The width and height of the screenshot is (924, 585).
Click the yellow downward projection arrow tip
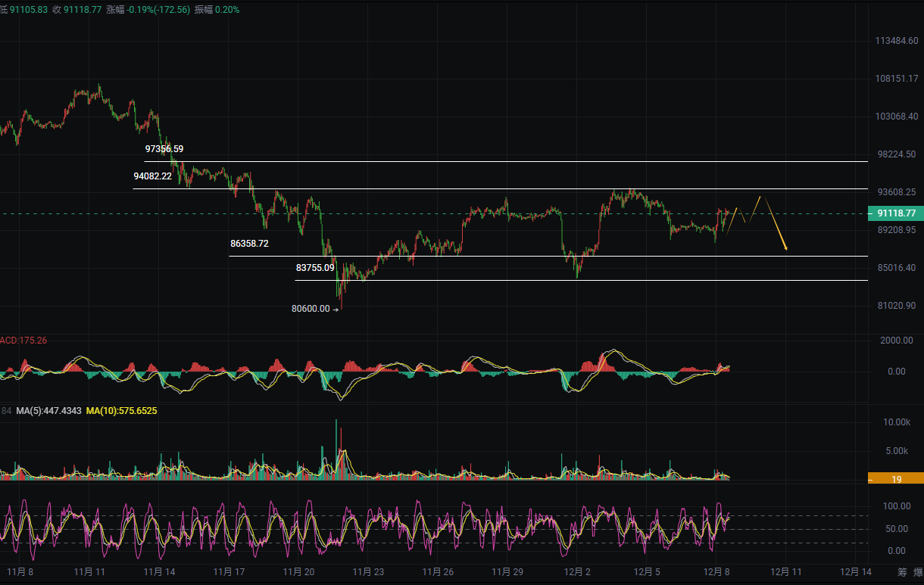click(785, 248)
